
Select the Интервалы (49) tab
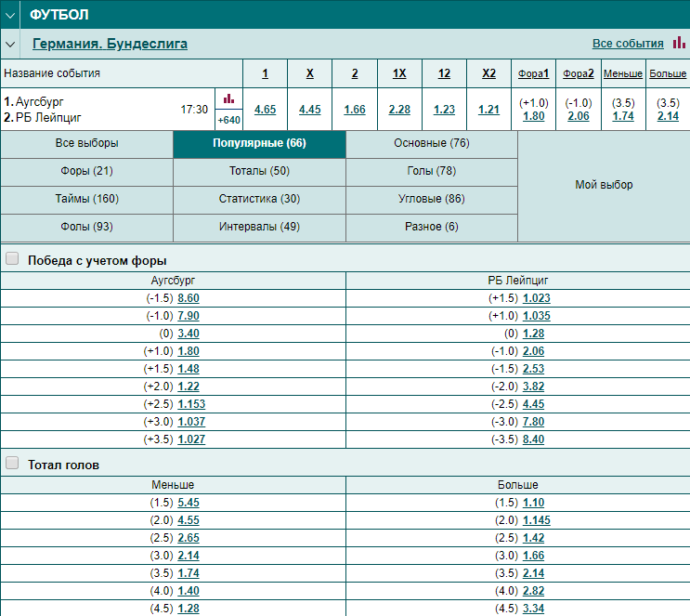point(259,227)
